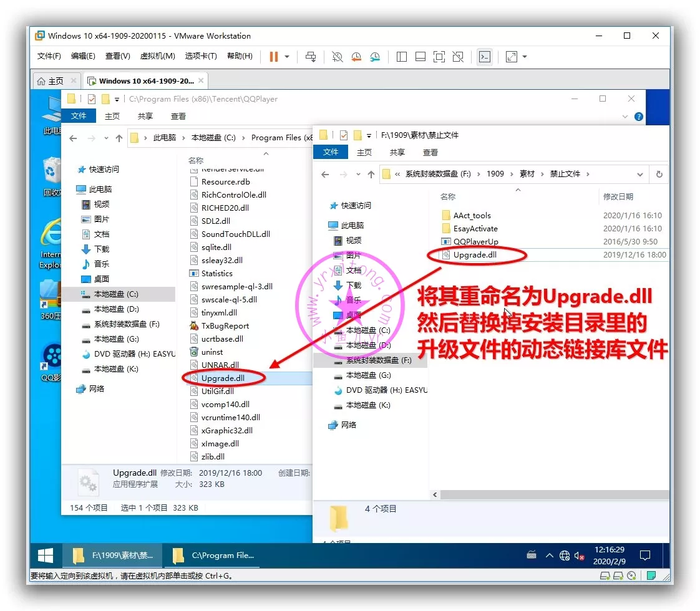Select Upgrade.dll in the 禁止文件 folder
700x611 pixels.
pyautogui.click(x=475, y=255)
